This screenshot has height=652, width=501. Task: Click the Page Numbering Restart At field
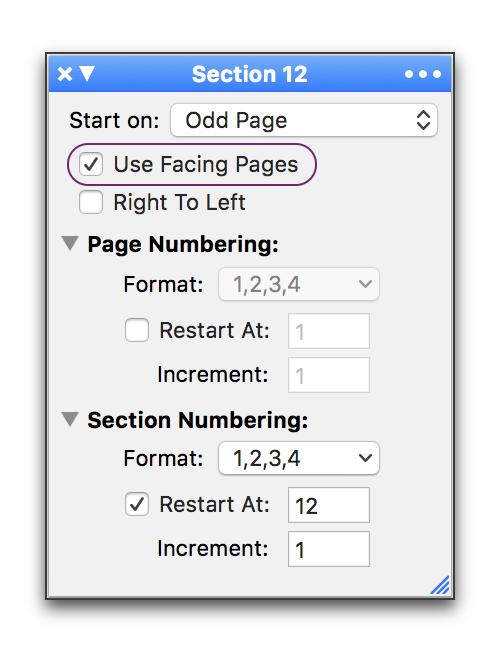pos(329,331)
